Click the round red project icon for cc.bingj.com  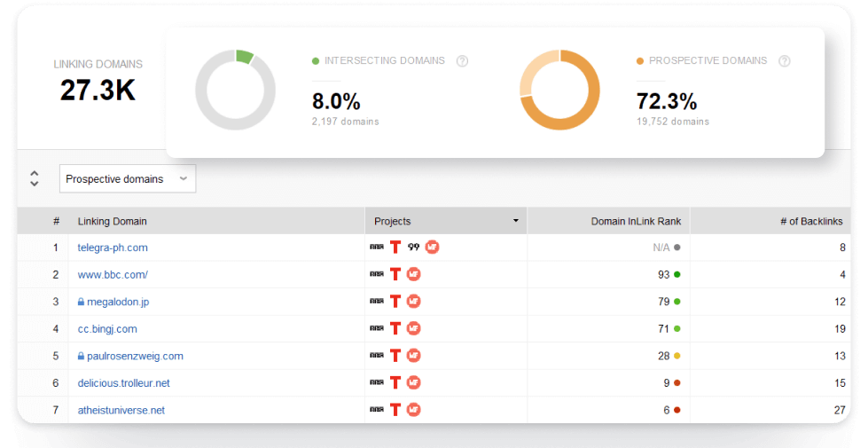coord(413,329)
